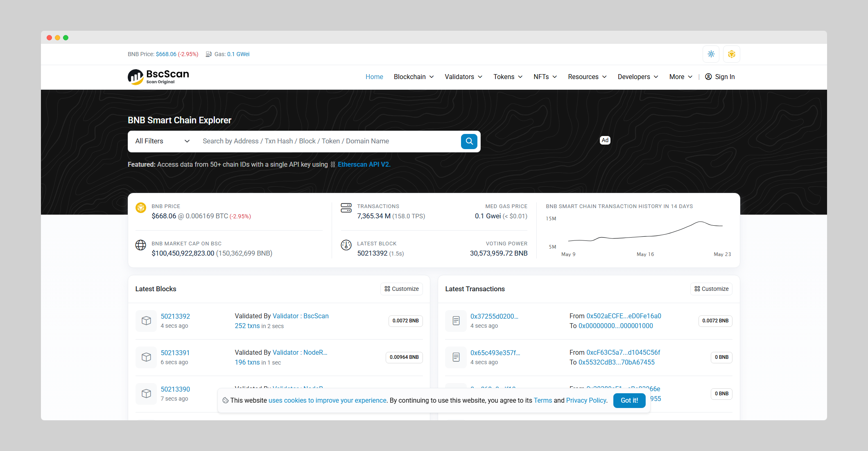Expand the More menu
This screenshot has width=868, height=451.
(681, 77)
